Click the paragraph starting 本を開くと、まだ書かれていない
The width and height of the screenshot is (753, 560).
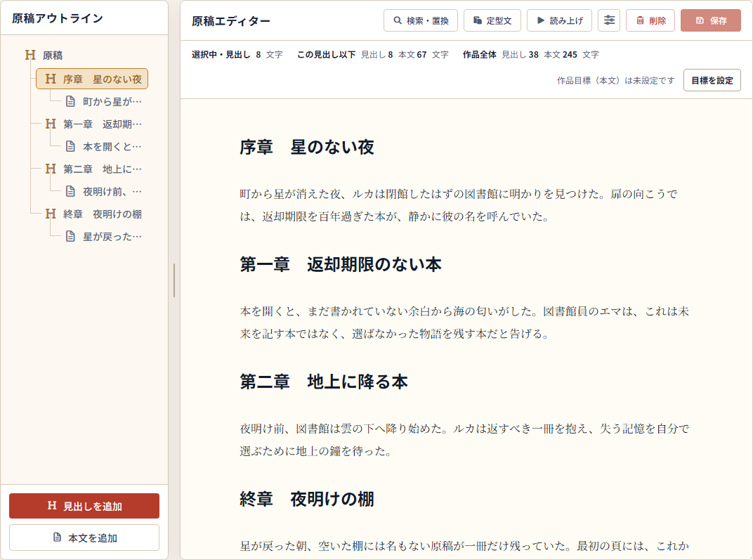[464, 323]
